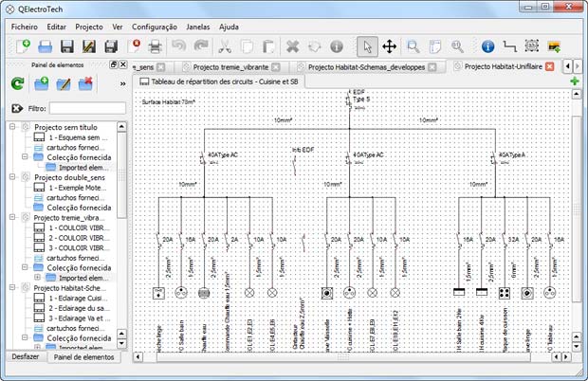Click the Print toolbar icon

[x=156, y=45]
